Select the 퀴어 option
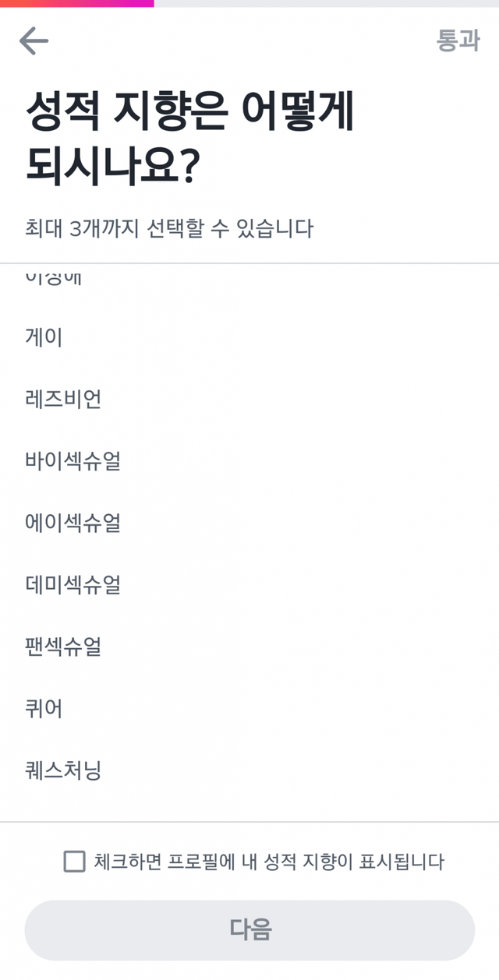499x980 pixels. tap(44, 709)
